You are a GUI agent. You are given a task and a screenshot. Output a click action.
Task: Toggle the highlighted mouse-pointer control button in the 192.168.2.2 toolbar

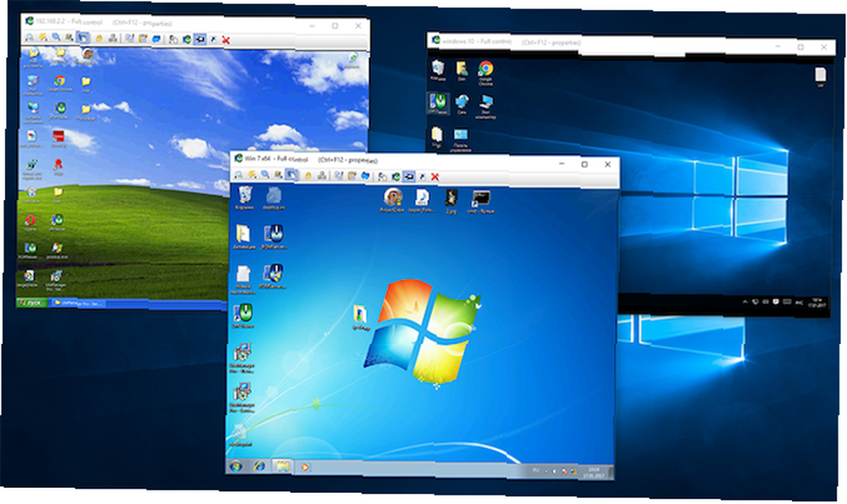[83, 38]
